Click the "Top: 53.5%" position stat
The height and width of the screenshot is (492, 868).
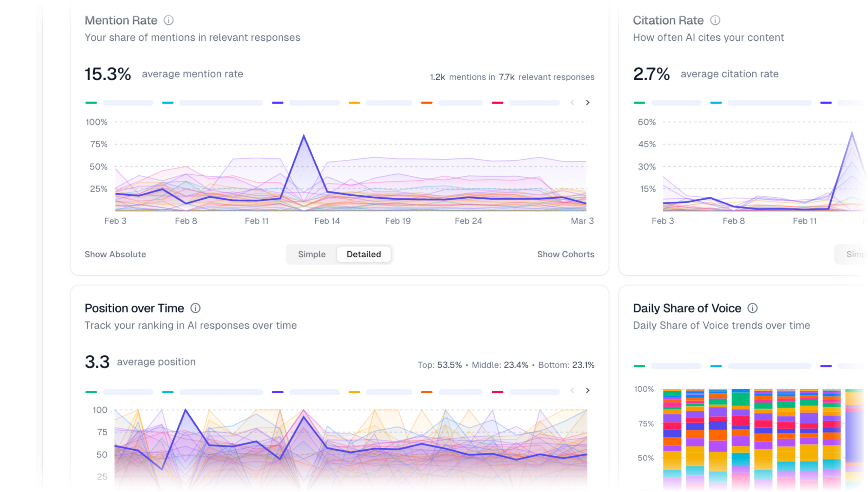tap(440, 365)
